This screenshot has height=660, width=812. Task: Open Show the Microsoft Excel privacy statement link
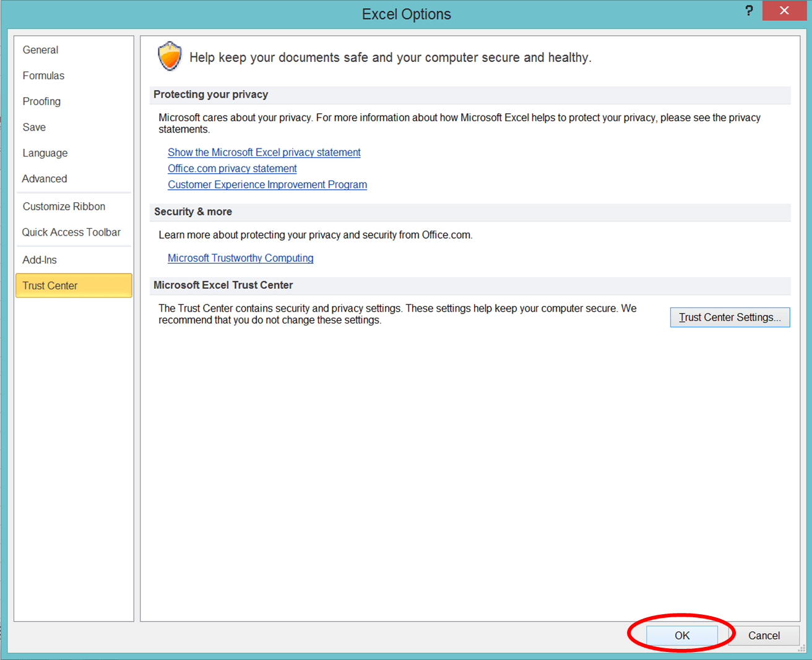[x=264, y=152]
